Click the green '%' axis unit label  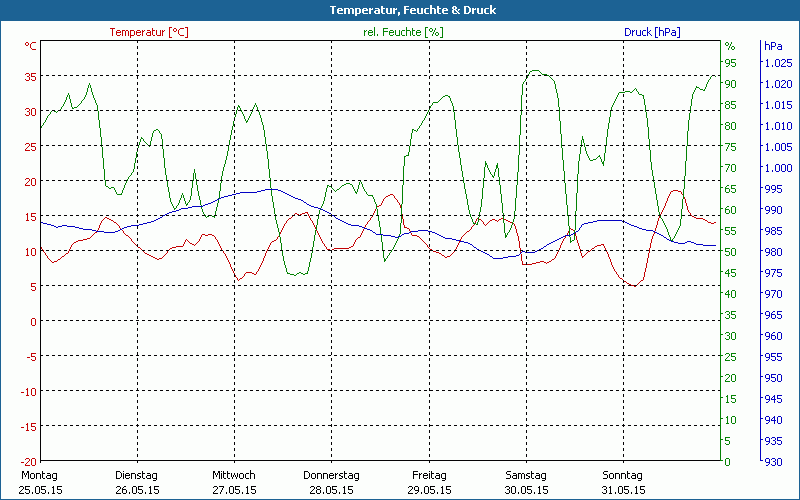[x=730, y=46]
